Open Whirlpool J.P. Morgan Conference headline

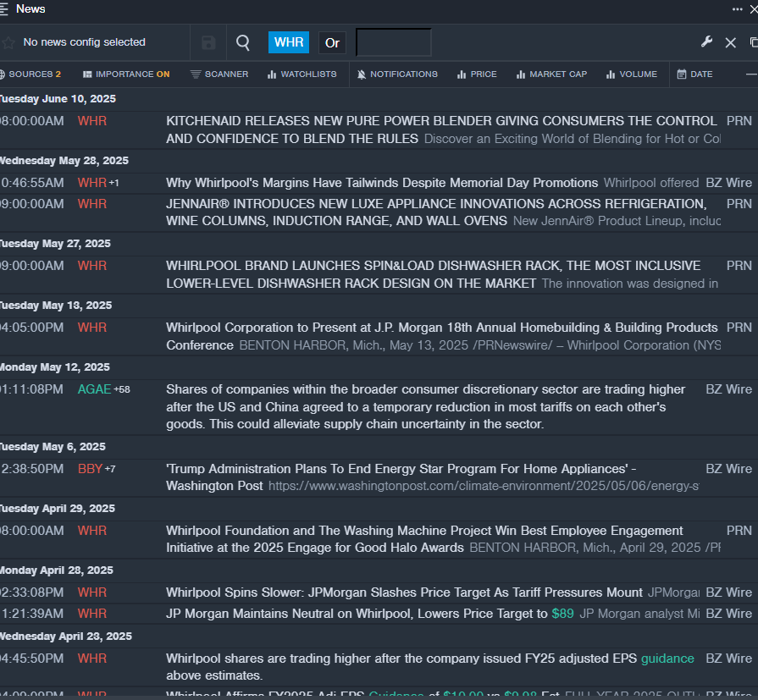441,336
